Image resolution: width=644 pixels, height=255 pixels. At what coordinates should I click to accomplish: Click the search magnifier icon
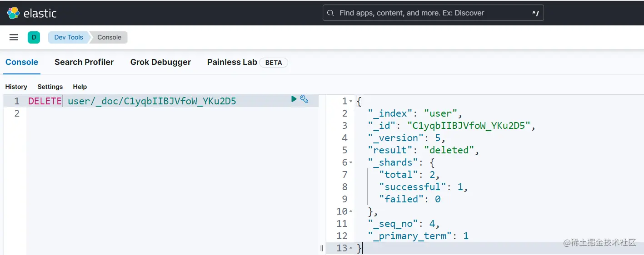pyautogui.click(x=330, y=13)
